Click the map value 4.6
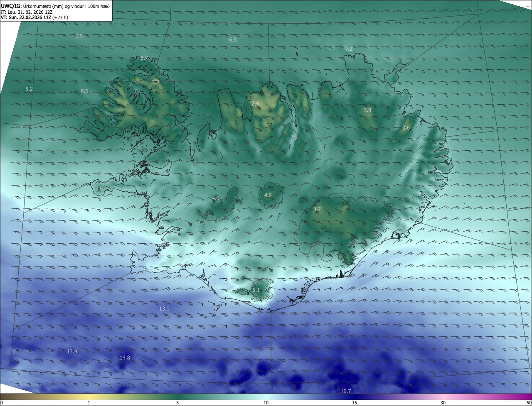532x406 pixels. 216,198
